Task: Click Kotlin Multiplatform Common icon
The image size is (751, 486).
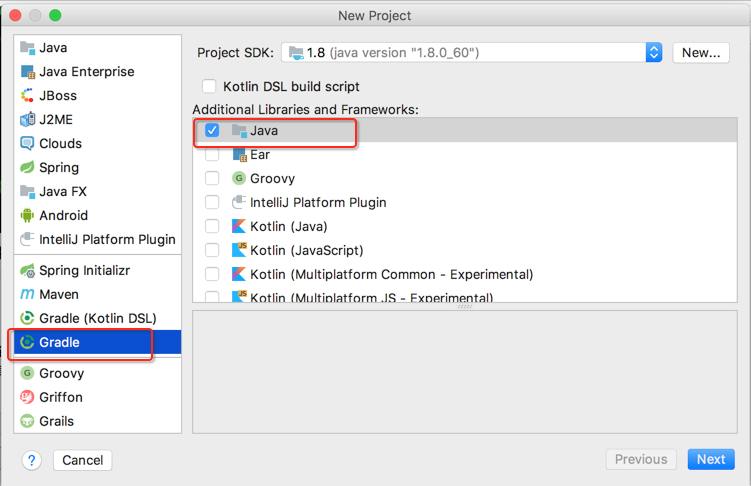Action: (239, 274)
